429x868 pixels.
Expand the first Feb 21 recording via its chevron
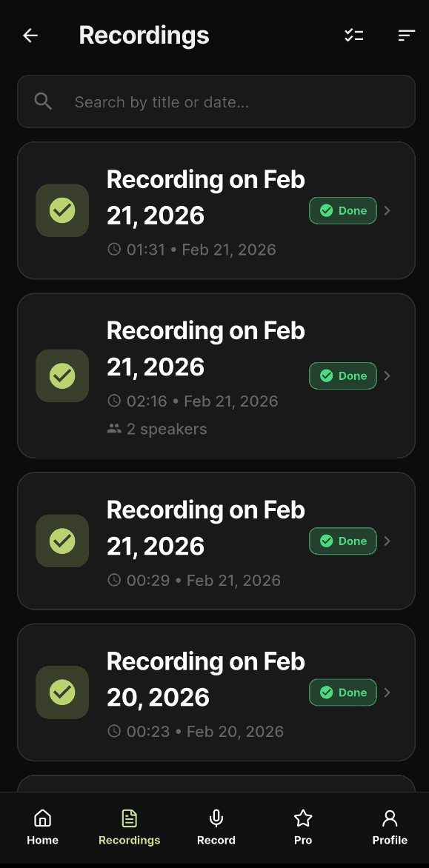pos(387,210)
